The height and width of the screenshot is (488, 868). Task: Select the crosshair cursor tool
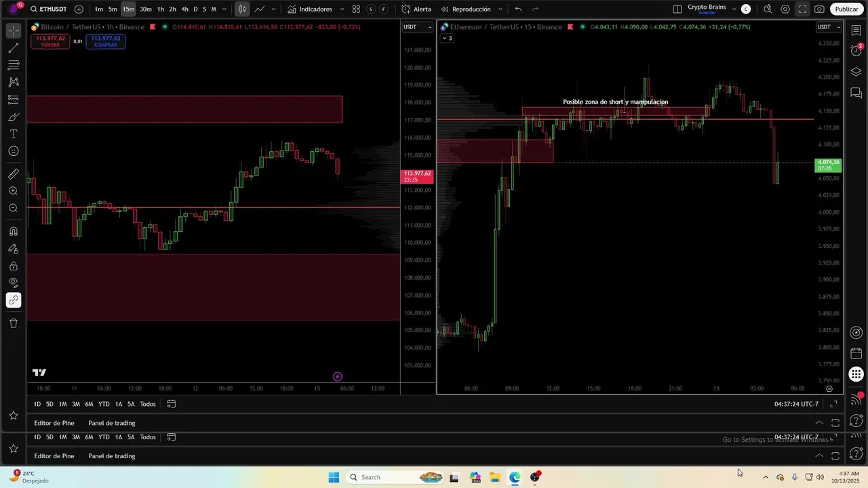coord(14,31)
